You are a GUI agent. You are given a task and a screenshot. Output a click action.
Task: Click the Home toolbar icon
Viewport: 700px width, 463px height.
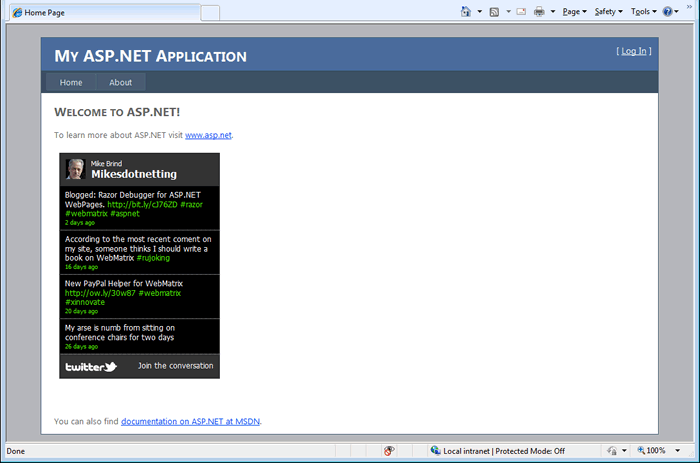(466, 12)
